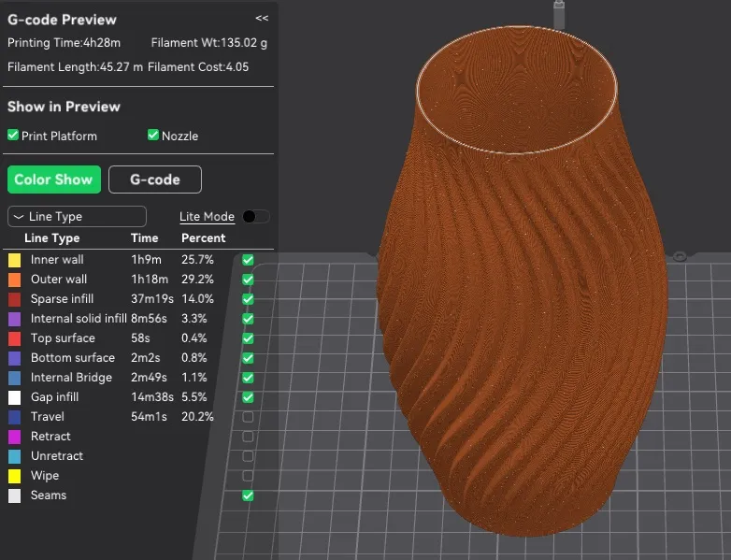Click Printing Time:4h28m text

pos(64,43)
